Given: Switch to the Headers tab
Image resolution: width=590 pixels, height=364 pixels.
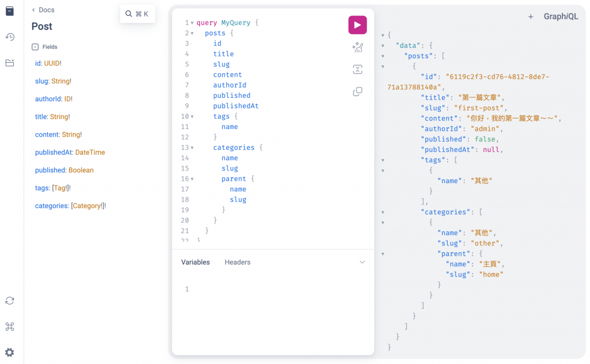Looking at the screenshot, I should tap(237, 262).
